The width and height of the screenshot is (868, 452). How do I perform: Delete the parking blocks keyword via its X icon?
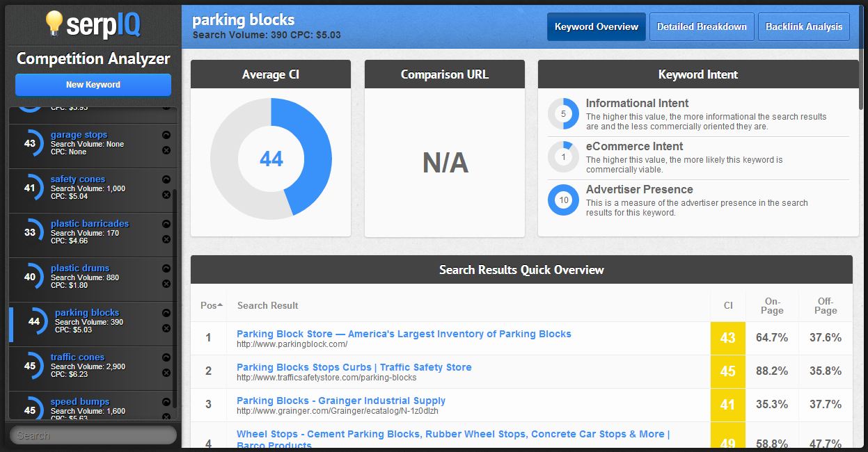(x=166, y=328)
